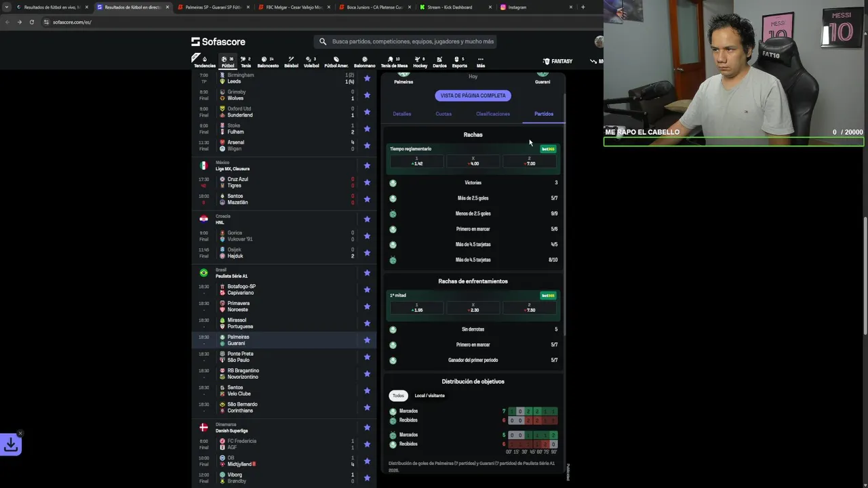This screenshot has height=488, width=868.
Task: Favorite the Birmingham vs Leeds match
Action: (x=367, y=78)
